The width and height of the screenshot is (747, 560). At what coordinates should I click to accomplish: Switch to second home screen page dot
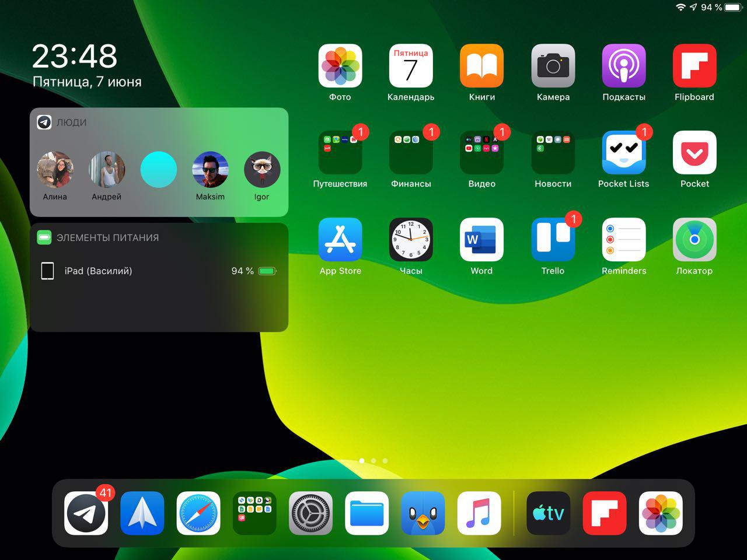pyautogui.click(x=373, y=461)
